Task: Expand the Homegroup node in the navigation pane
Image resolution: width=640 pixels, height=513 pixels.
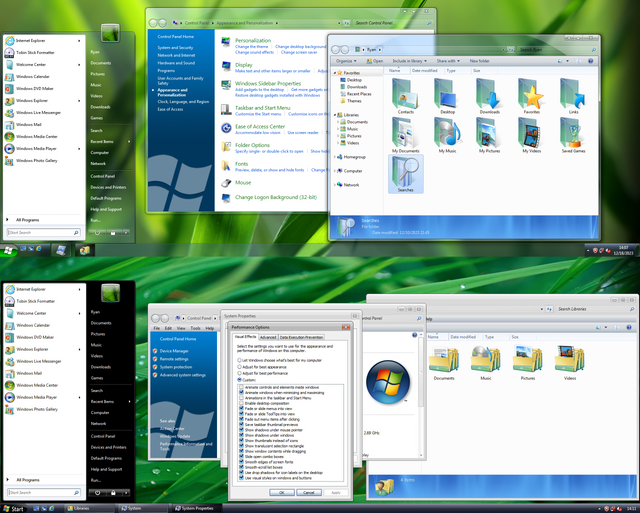Action: (335, 157)
